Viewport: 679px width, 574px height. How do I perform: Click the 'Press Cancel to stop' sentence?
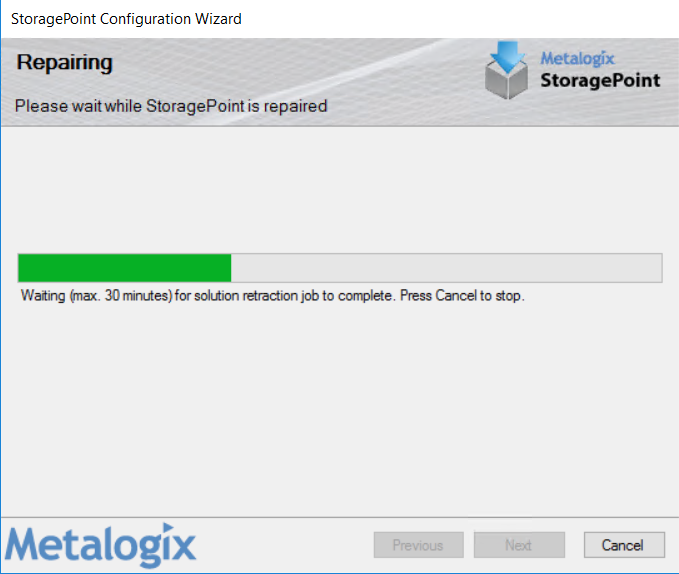click(462, 296)
